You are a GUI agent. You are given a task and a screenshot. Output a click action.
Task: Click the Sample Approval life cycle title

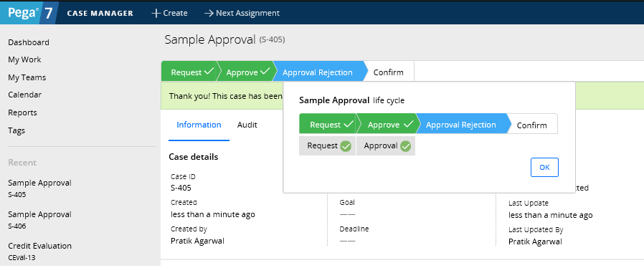tap(351, 100)
